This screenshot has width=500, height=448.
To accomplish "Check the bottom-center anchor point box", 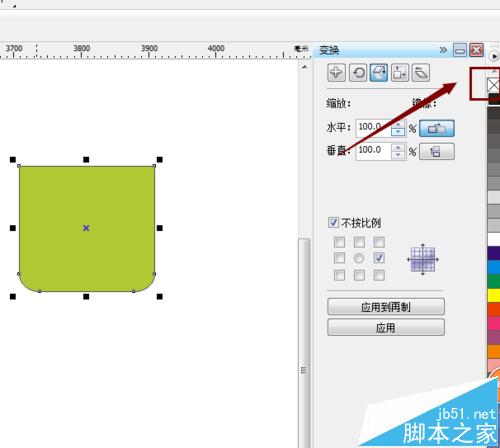I will [x=359, y=275].
